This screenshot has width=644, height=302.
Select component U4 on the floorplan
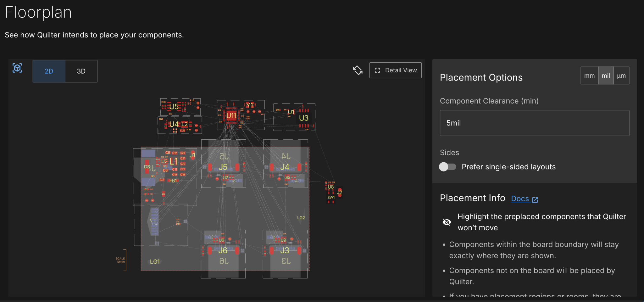point(174,124)
